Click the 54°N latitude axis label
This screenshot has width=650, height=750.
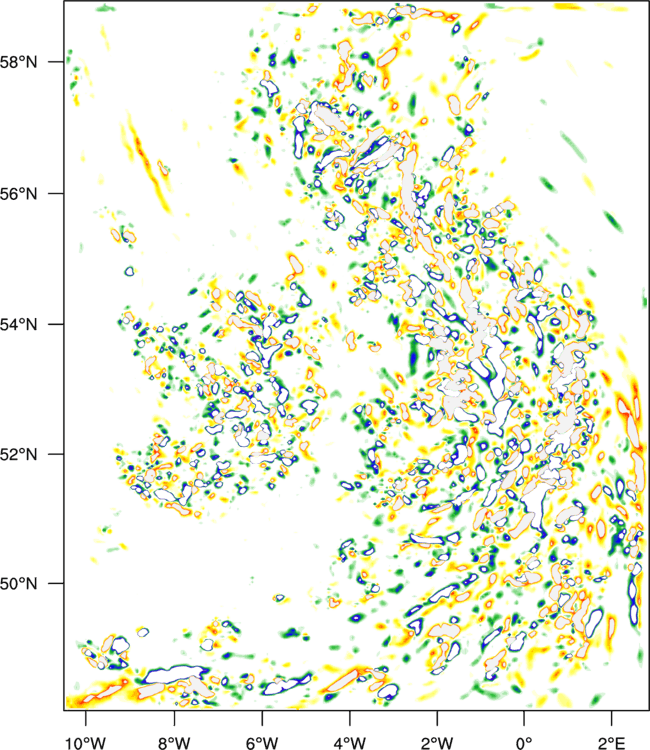(18, 324)
